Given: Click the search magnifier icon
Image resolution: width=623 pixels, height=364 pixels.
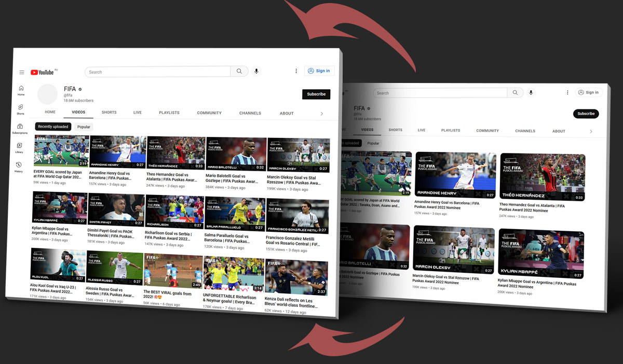Looking at the screenshot, I should pyautogui.click(x=239, y=71).
